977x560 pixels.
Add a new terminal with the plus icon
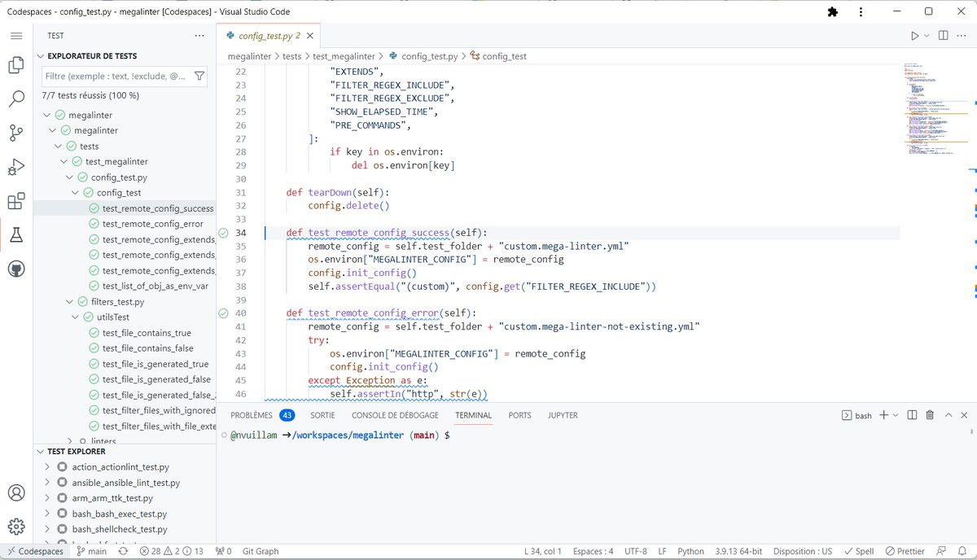pos(884,415)
